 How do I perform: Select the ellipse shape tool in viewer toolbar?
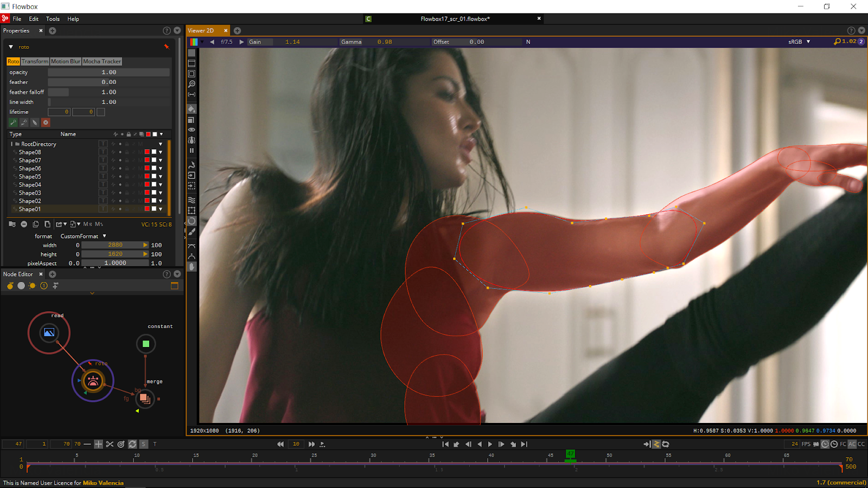(192, 221)
